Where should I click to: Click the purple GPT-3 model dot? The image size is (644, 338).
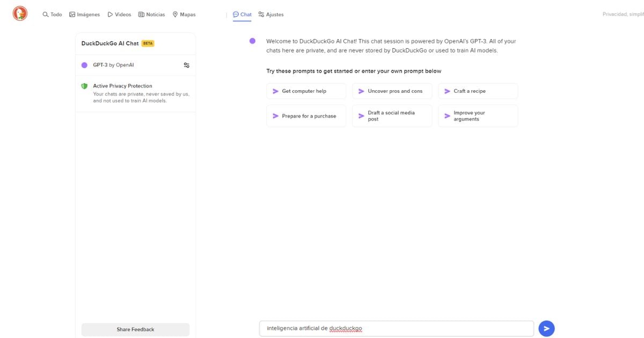pos(84,65)
